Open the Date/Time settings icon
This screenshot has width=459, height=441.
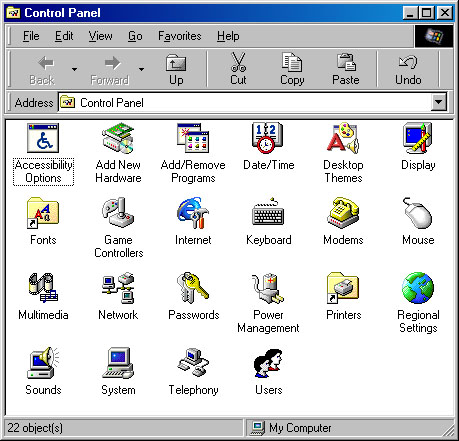coord(268,138)
